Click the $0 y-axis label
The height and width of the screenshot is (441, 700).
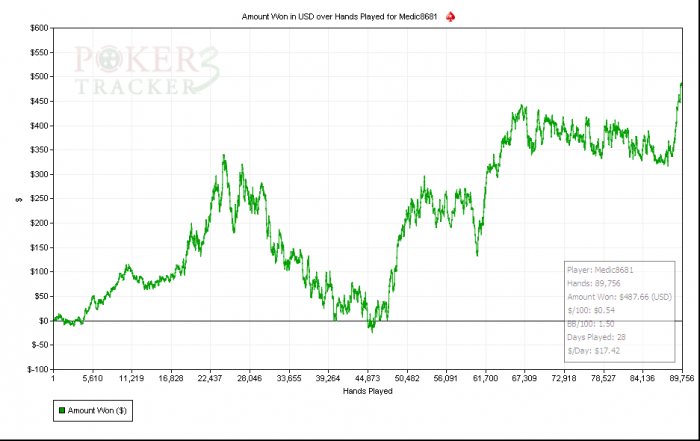(43, 321)
